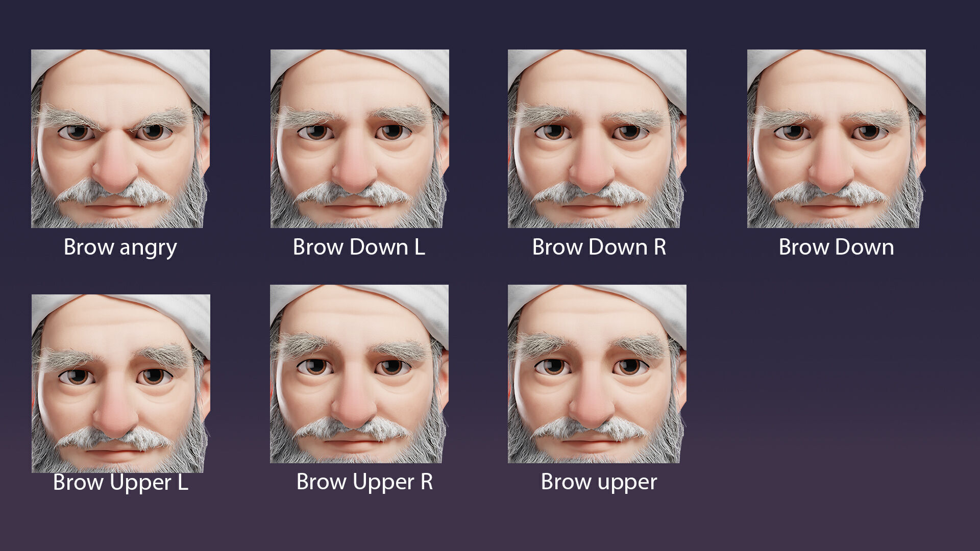Click the 'Brow Upper R' text label
The image size is (980, 551).
(364, 482)
